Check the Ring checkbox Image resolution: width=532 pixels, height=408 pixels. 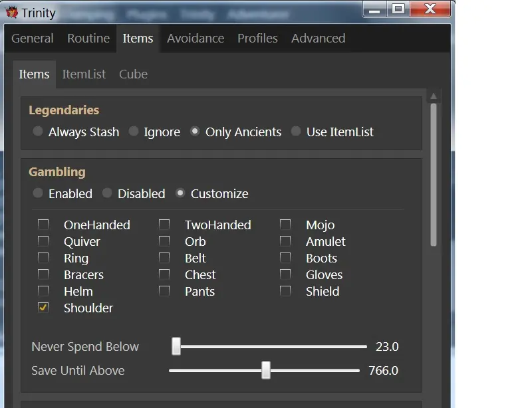[43, 257]
